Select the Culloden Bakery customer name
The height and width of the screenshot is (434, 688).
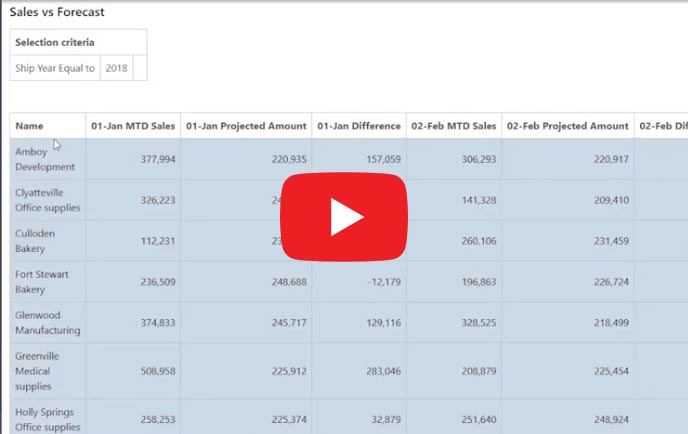pos(35,241)
